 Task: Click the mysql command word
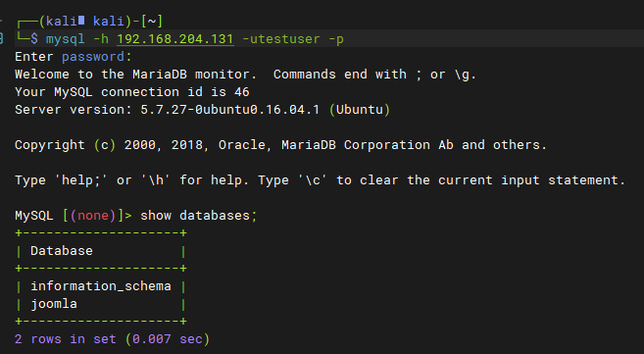pyautogui.click(x=66, y=39)
